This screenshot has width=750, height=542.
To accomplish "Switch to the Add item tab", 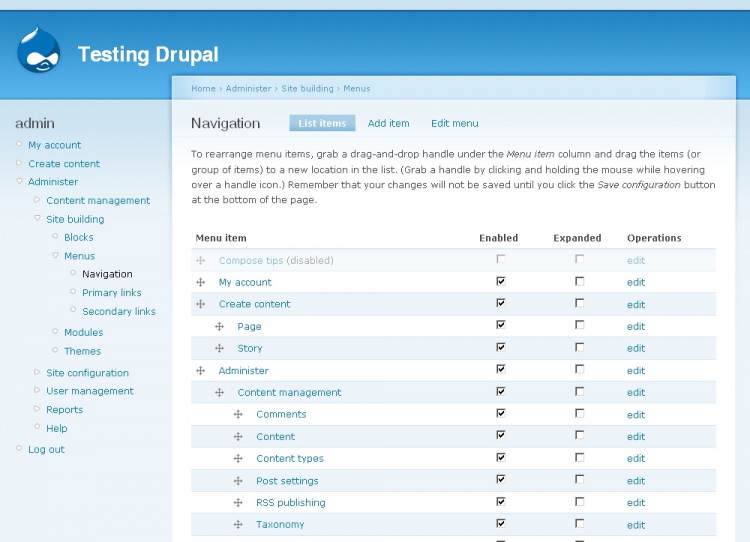I will [388, 124].
